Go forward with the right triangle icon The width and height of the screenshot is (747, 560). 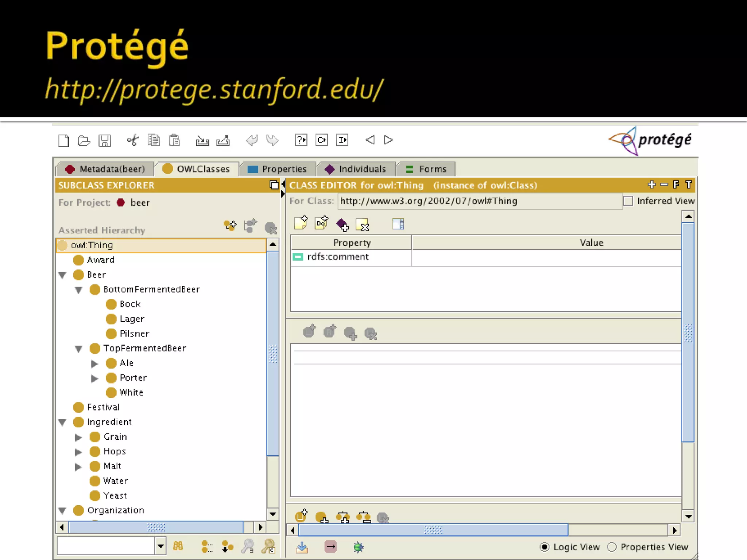[x=388, y=140]
